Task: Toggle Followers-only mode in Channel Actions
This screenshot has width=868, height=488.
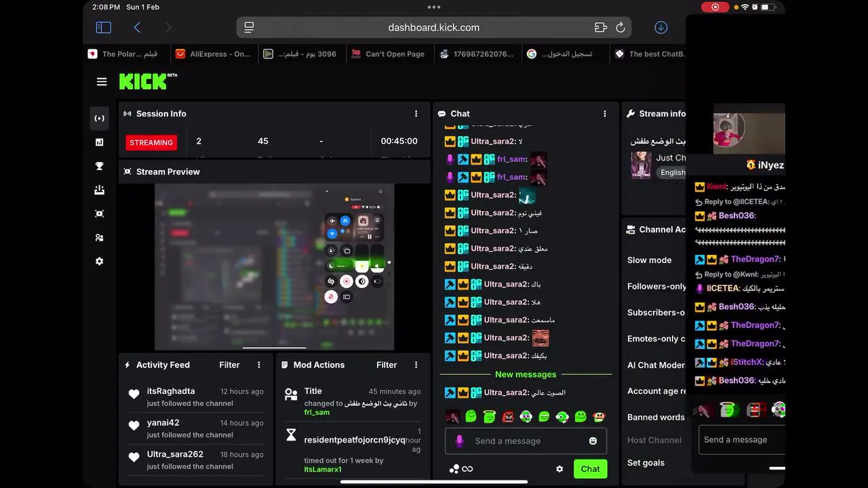Action: coord(656,287)
